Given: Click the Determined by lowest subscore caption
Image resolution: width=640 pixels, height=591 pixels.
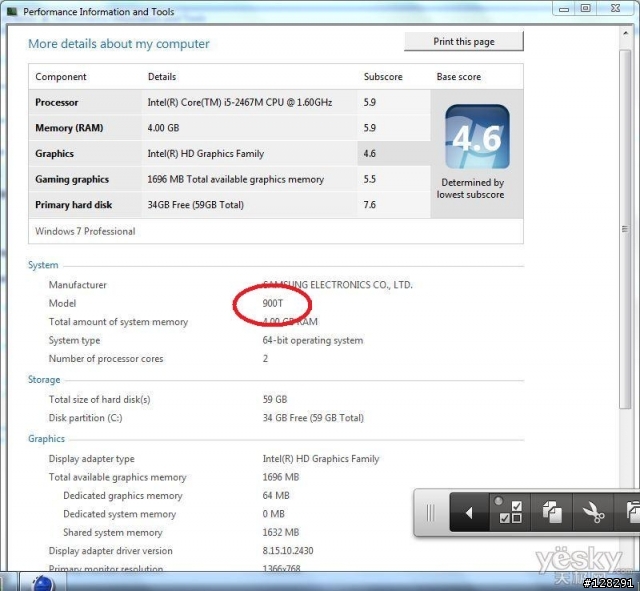Looking at the screenshot, I should (x=471, y=189).
